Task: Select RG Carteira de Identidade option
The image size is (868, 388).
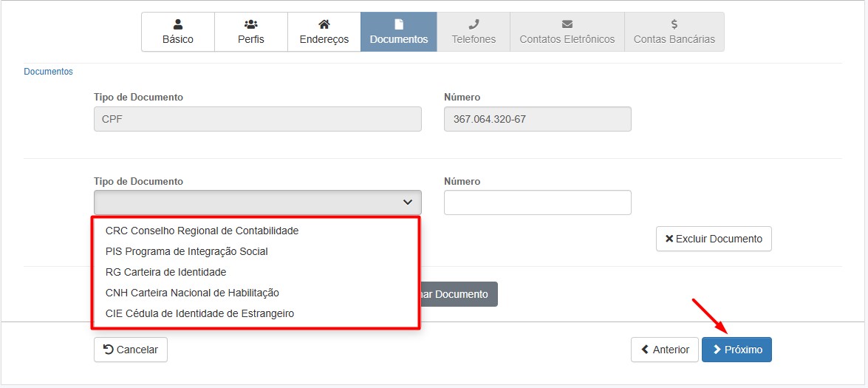Action: [165, 272]
